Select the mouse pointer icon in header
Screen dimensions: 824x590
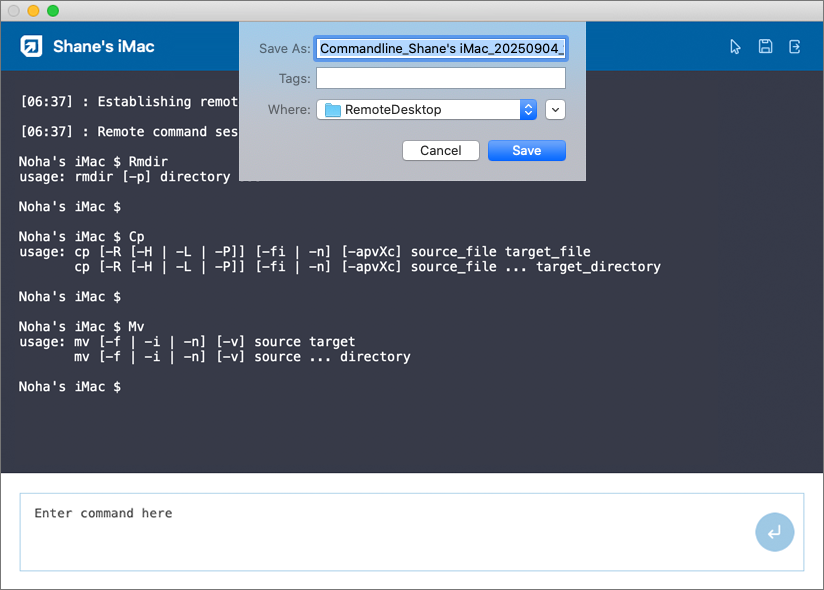click(736, 47)
